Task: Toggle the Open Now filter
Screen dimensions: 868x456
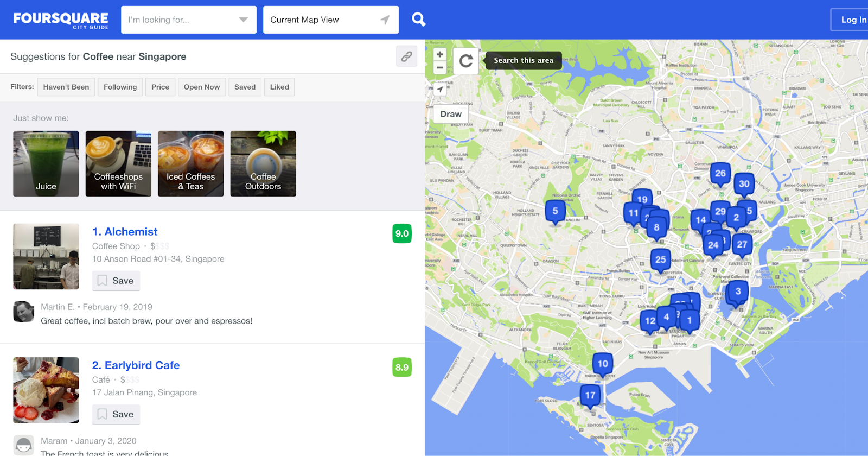Action: [202, 87]
